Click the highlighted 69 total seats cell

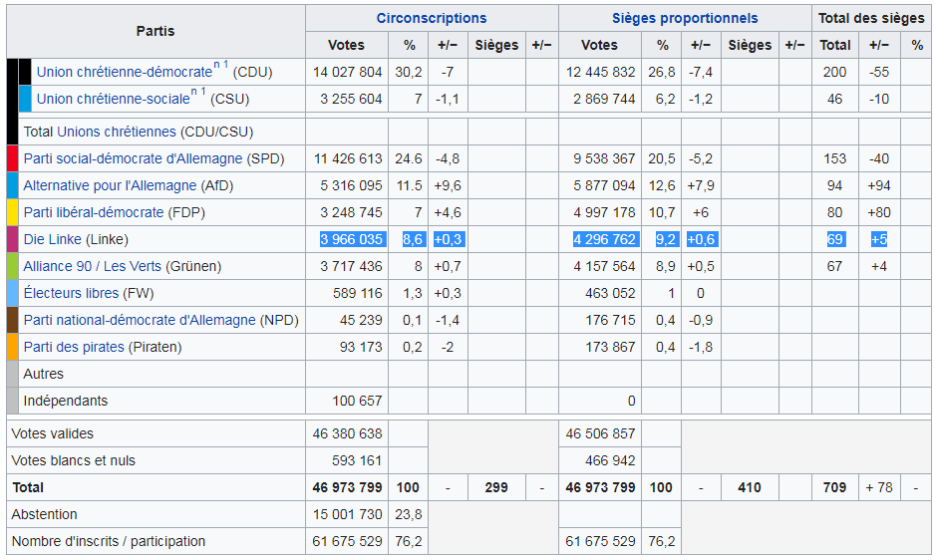[x=834, y=239]
